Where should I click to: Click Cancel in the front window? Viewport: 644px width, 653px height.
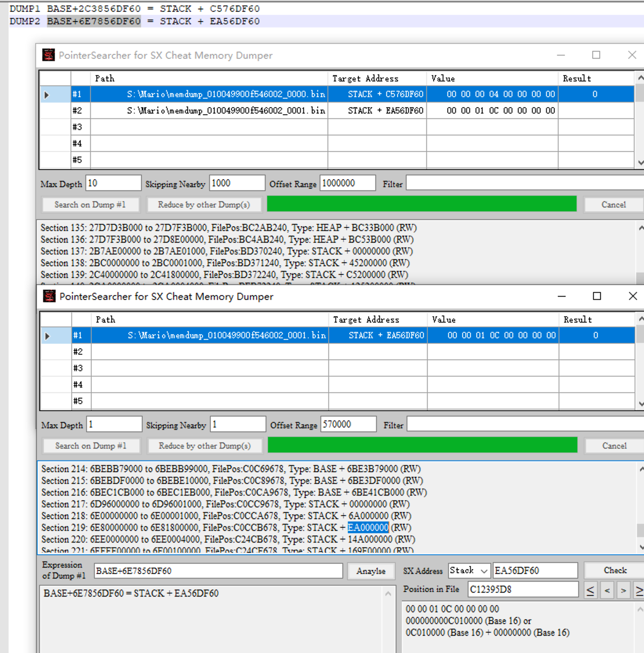coord(614,446)
